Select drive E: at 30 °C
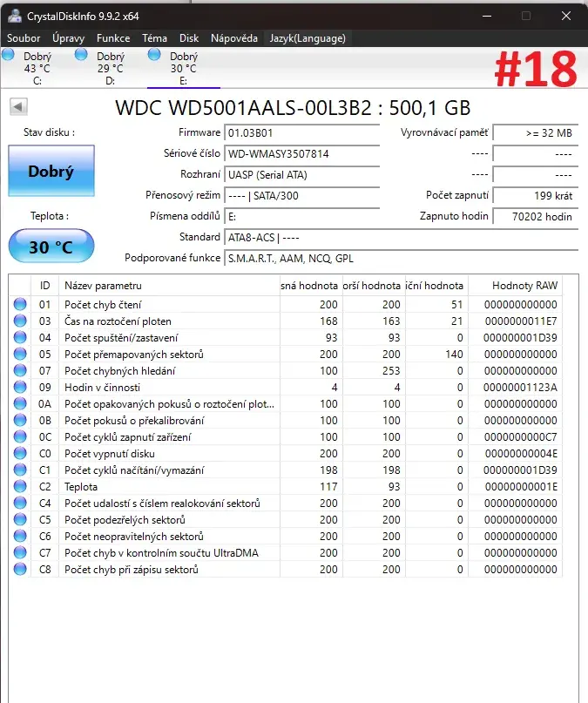 tap(183, 68)
